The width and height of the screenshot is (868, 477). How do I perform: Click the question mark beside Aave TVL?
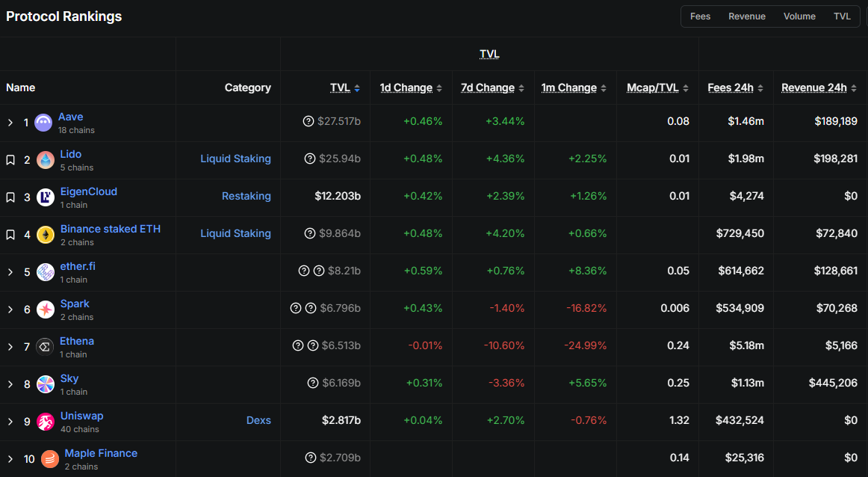coord(309,121)
